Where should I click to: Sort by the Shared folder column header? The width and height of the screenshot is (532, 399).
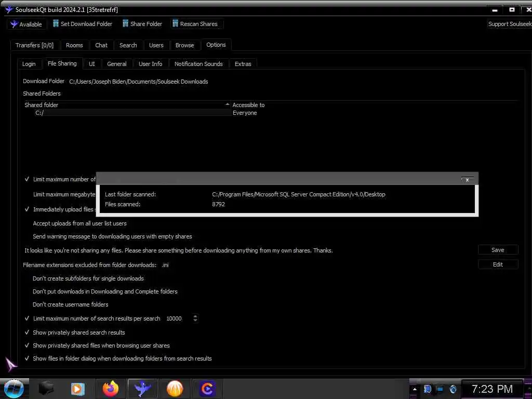127,105
